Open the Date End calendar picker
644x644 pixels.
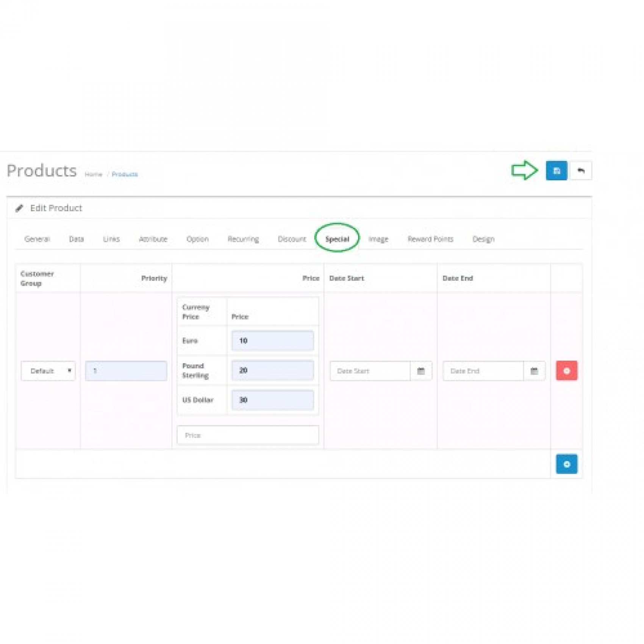click(534, 371)
